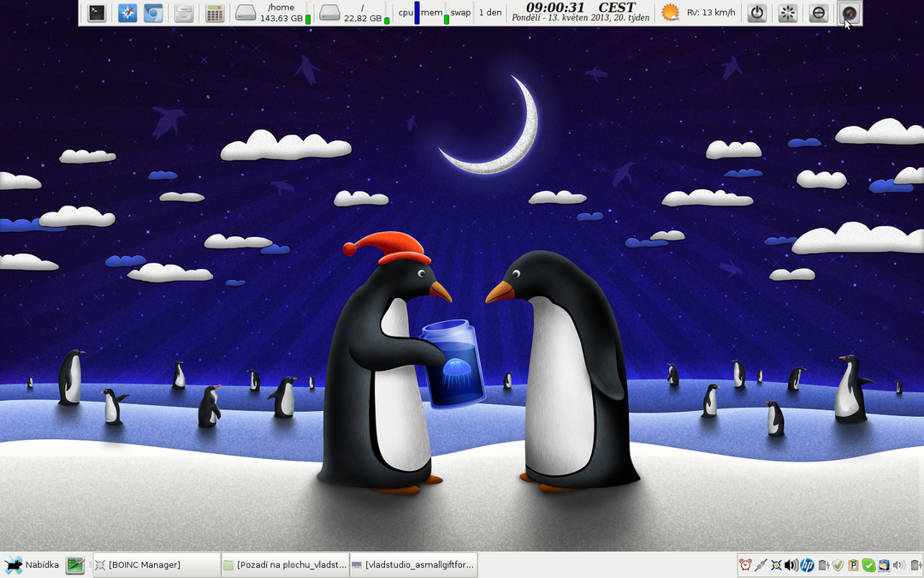
Task: Launch the camera lens screenshot tool
Action: (850, 13)
